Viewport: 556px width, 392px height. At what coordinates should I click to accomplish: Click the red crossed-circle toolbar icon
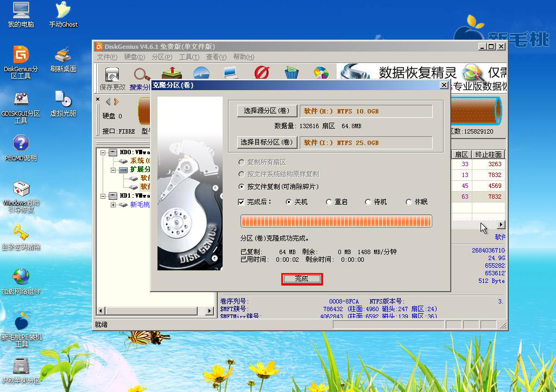262,73
